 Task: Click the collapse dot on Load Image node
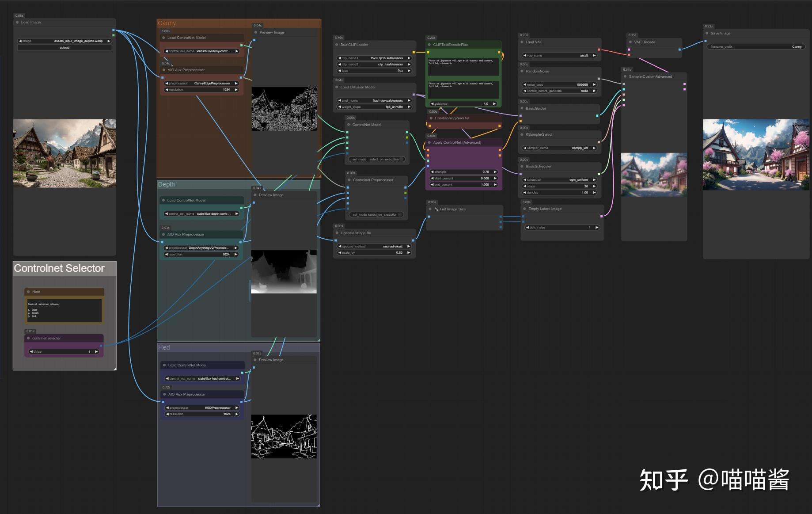pyautogui.click(x=17, y=22)
